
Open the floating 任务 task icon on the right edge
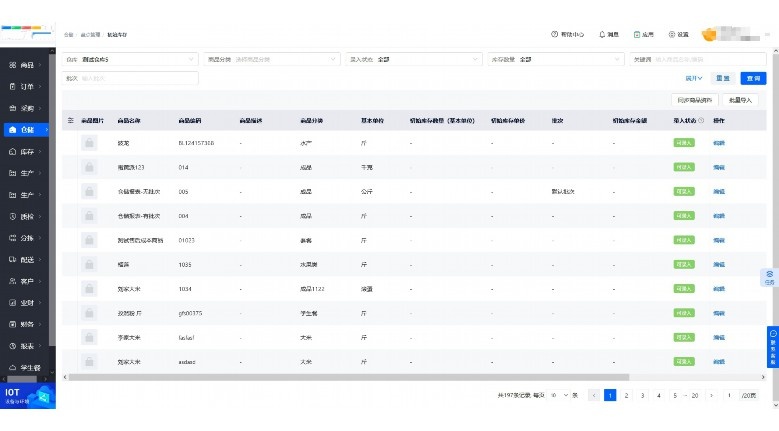(x=769, y=277)
